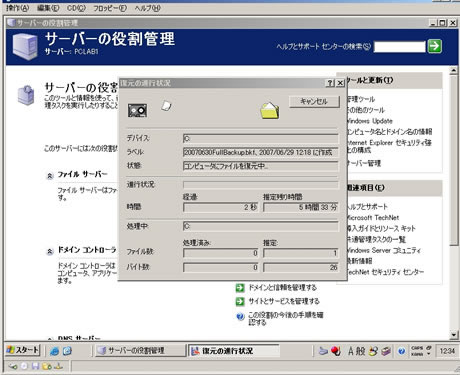Click the IME blue help icon in tray

click(x=401, y=351)
